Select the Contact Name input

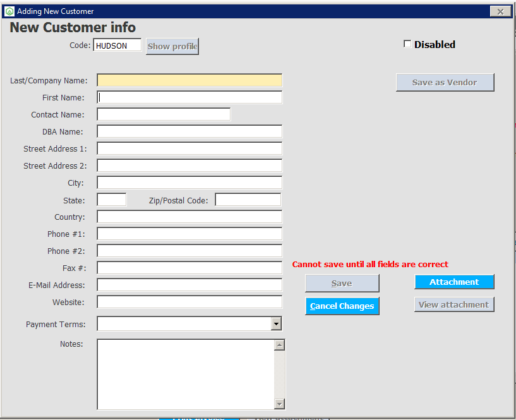pos(164,114)
